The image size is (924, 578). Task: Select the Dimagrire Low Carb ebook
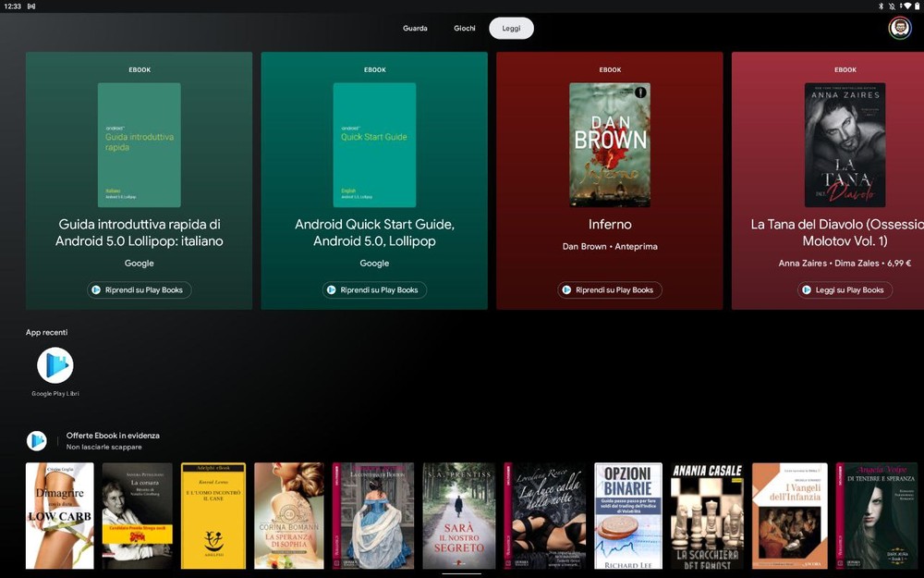pos(59,515)
